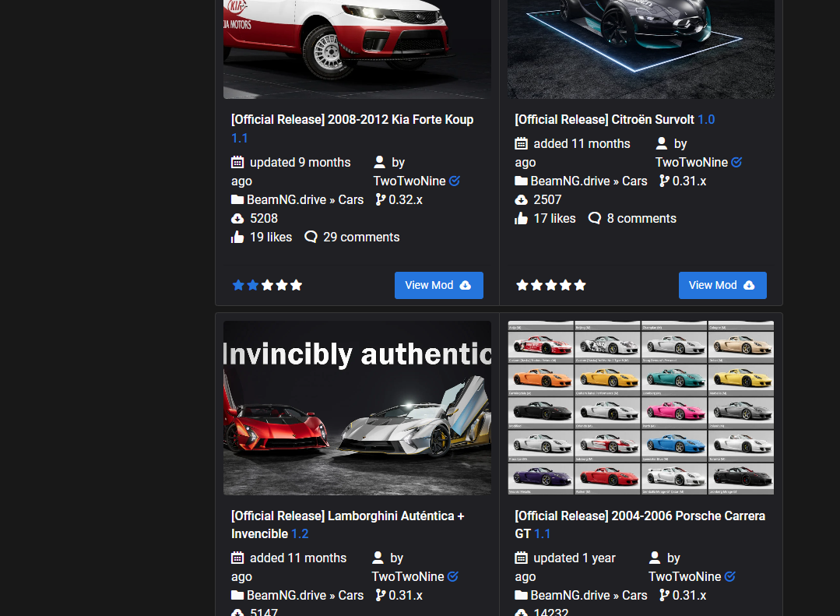Click thumbs-up icon beside 19 likes
This screenshot has height=616, width=840.
pos(237,237)
